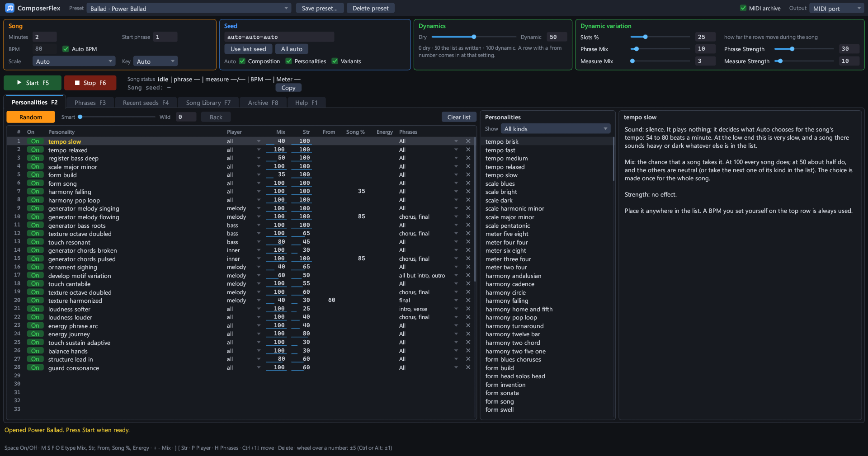This screenshot has width=868, height=456.
Task: Remove texture harmonized row X icon
Action: pos(468,300)
